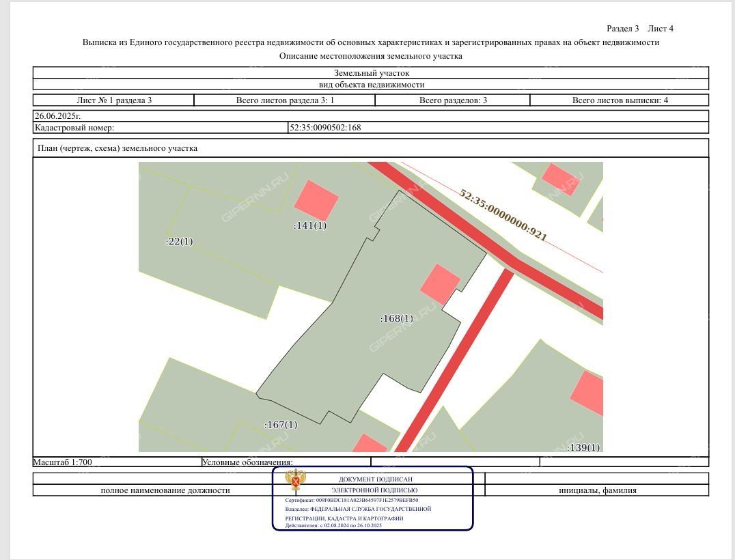Select cadastral number 52:35:0090502:168

click(x=325, y=127)
